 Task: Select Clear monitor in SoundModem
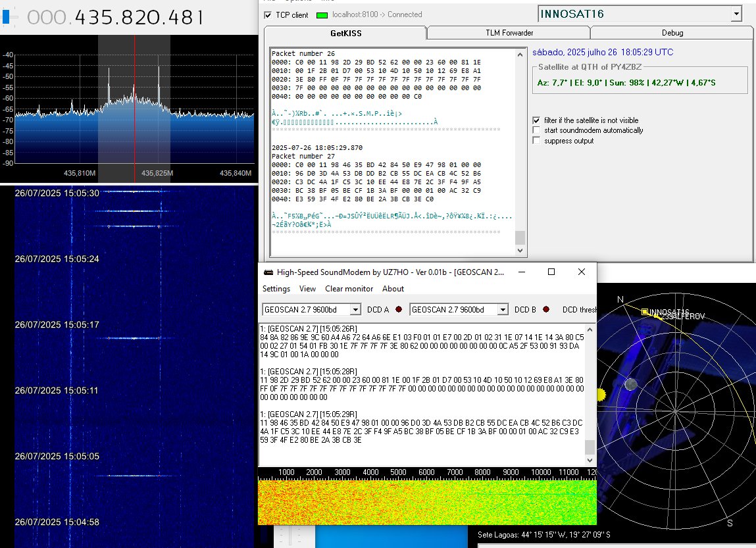tap(349, 289)
